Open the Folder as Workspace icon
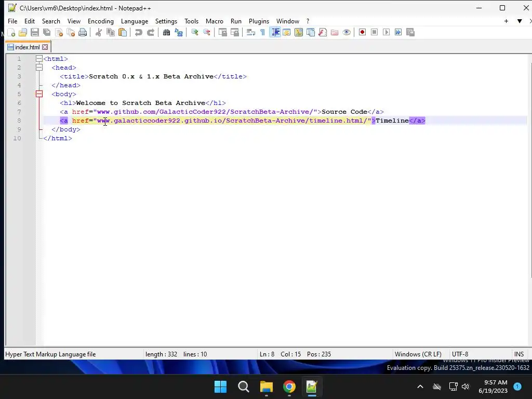532x399 pixels. (335, 32)
